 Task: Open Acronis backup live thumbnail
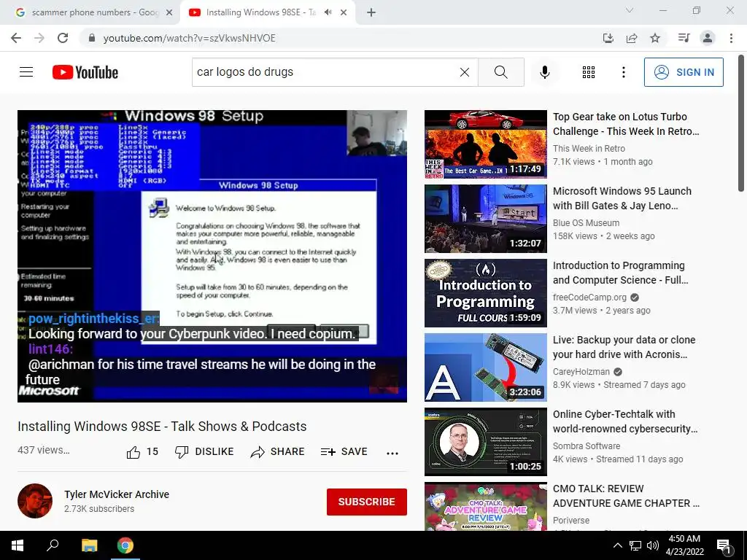pyautogui.click(x=485, y=367)
